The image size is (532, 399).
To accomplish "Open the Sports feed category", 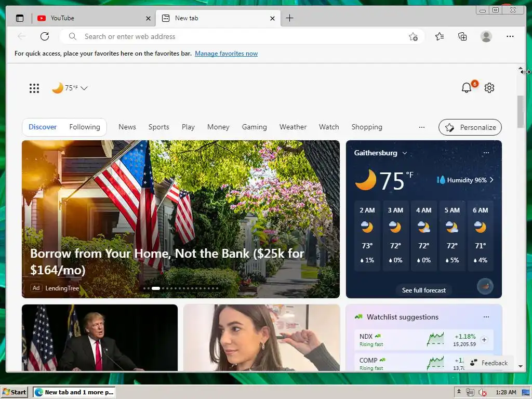I will click(158, 127).
